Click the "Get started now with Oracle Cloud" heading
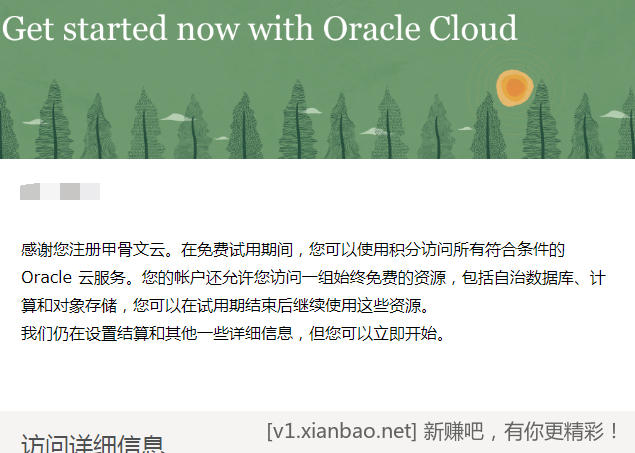 [x=259, y=28]
